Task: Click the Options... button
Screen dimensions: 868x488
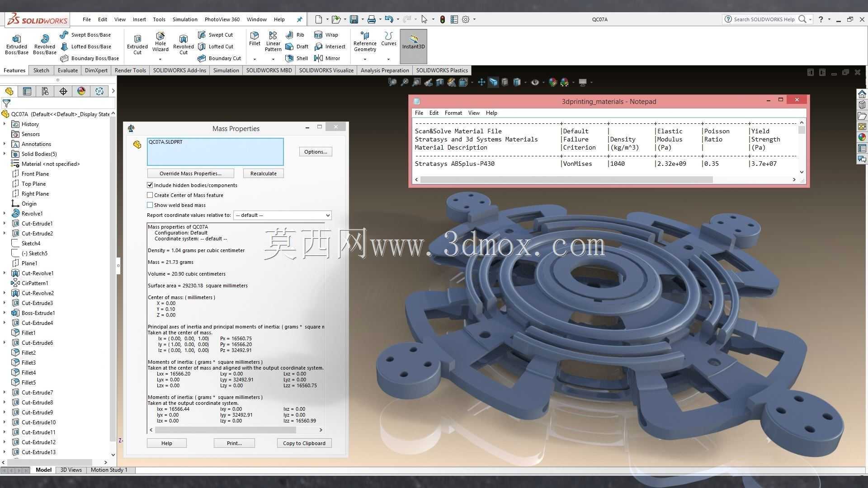Action: tap(316, 152)
